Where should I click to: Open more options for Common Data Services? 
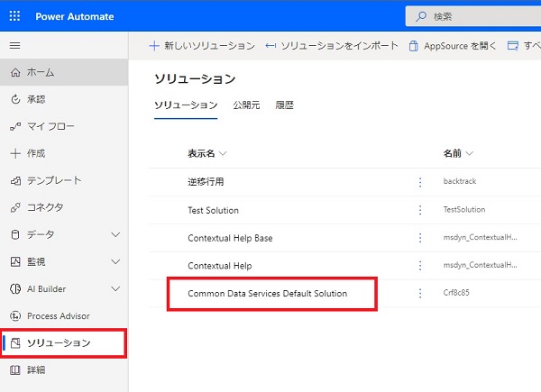(x=420, y=293)
